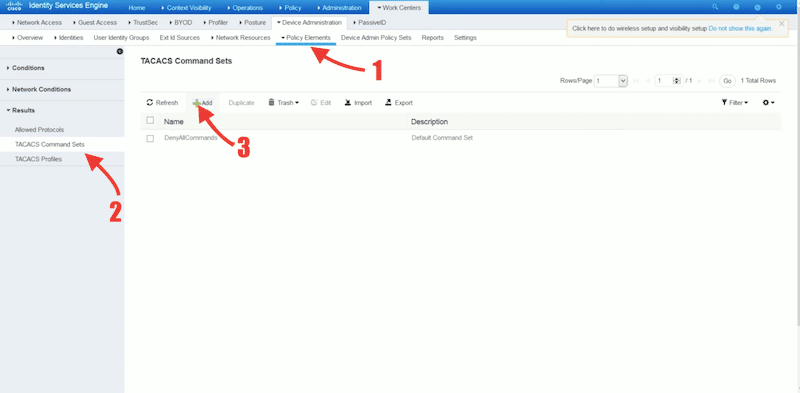Viewport: 800px width, 393px height.
Task: Open the Policy Elements tab
Action: point(306,38)
